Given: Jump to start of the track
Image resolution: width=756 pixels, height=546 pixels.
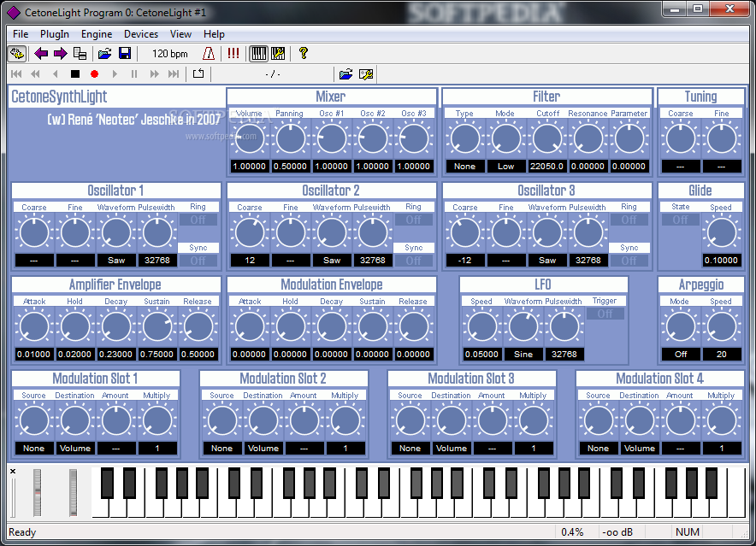Looking at the screenshot, I should coord(16,73).
